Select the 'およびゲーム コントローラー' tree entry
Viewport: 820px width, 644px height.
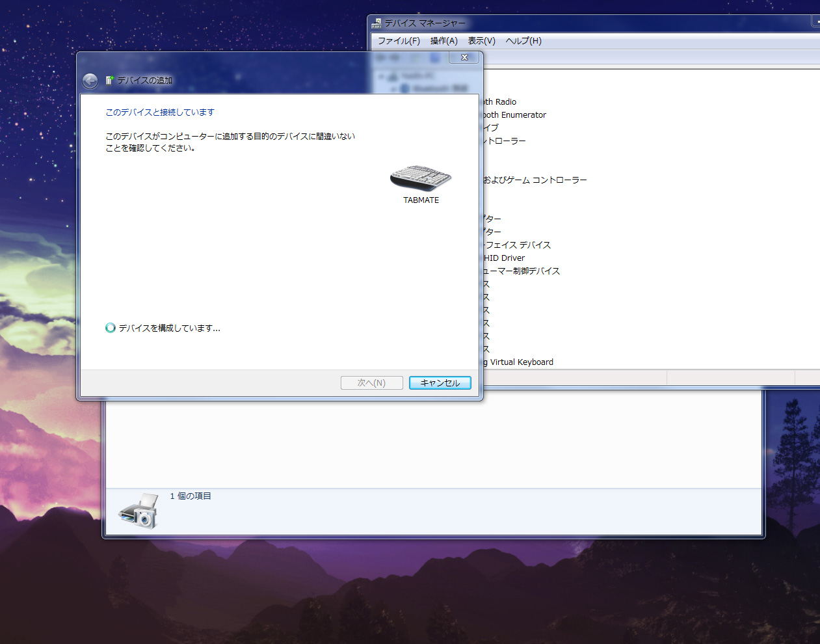(x=535, y=180)
